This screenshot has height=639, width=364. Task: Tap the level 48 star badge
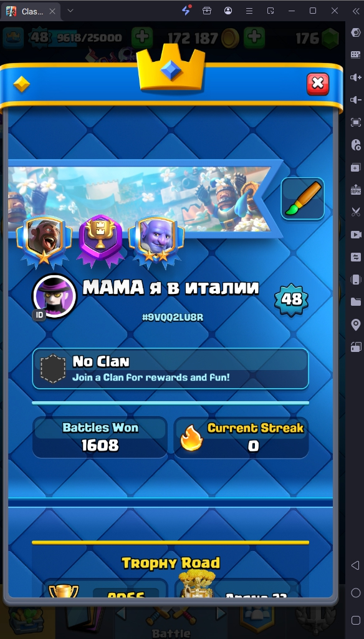click(291, 300)
